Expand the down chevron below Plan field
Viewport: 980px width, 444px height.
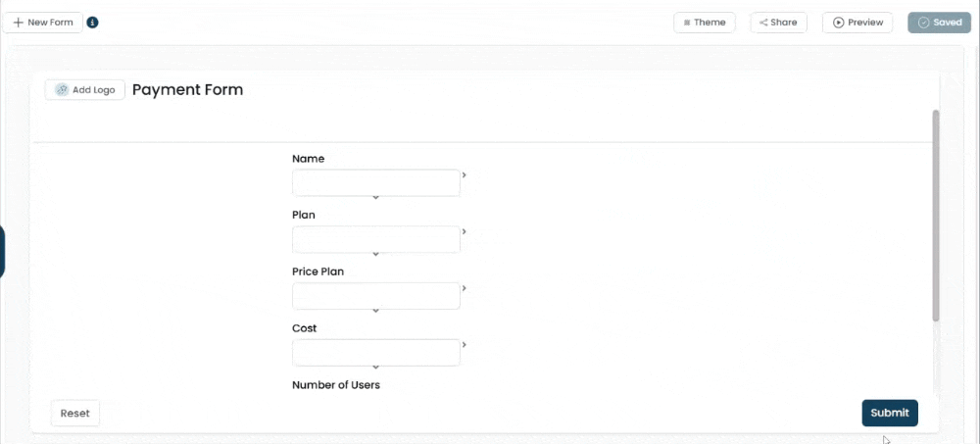(x=375, y=255)
